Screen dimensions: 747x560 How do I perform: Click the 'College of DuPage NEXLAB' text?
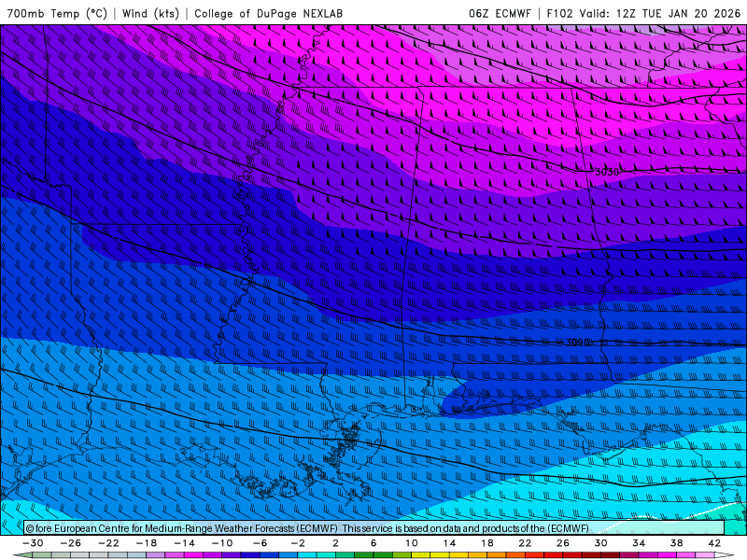pos(268,13)
